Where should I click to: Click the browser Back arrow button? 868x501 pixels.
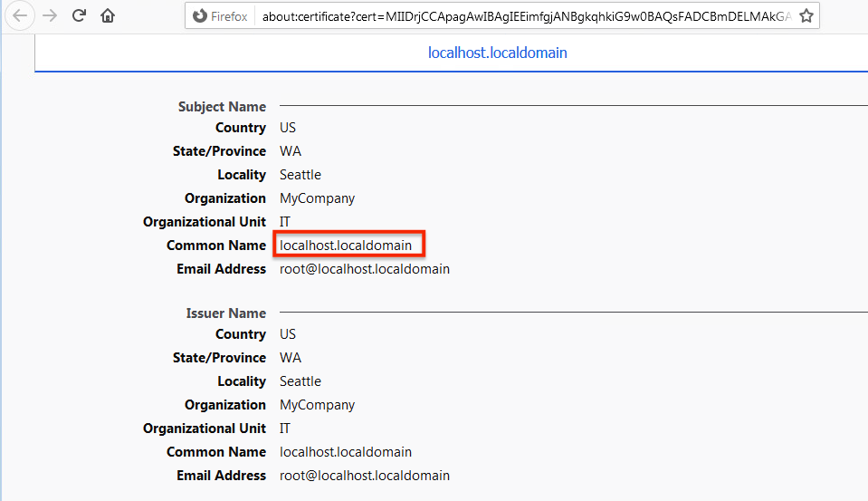coord(20,15)
